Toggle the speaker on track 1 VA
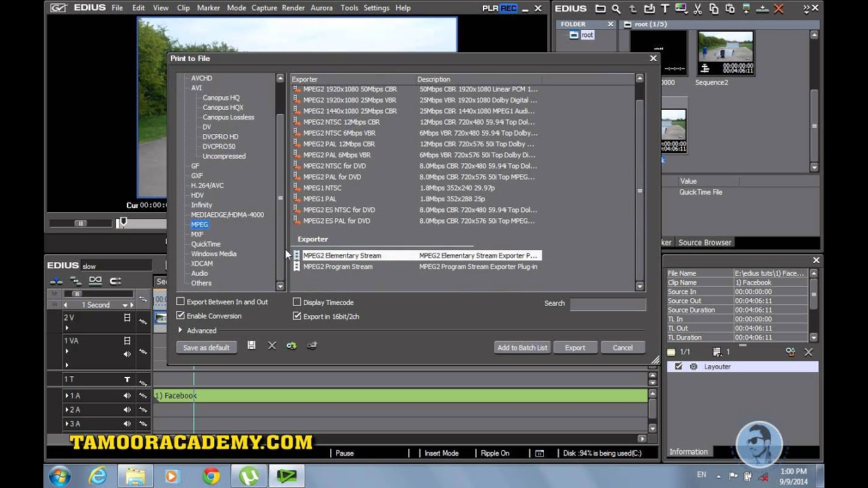This screenshot has height=488, width=868. (127, 354)
